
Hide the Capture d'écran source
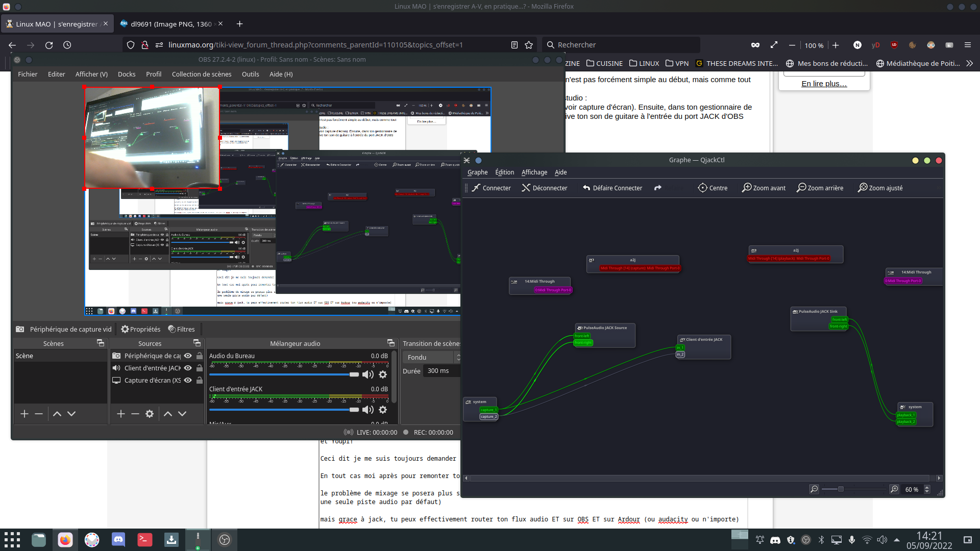(188, 380)
